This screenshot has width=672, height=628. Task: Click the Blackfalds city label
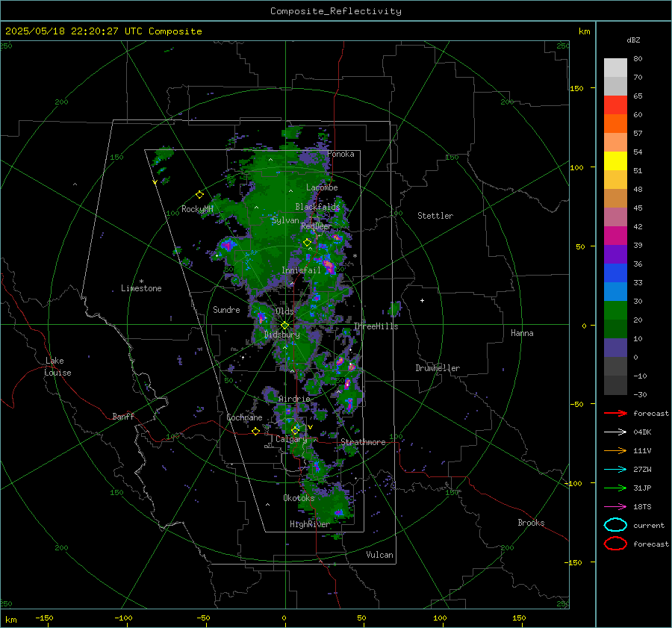pyautogui.click(x=317, y=207)
